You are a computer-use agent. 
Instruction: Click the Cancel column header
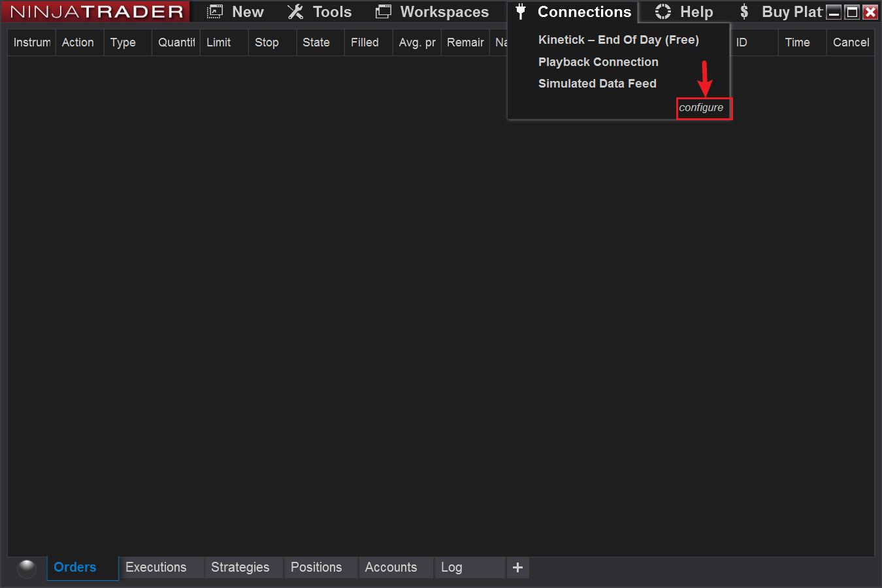[851, 42]
